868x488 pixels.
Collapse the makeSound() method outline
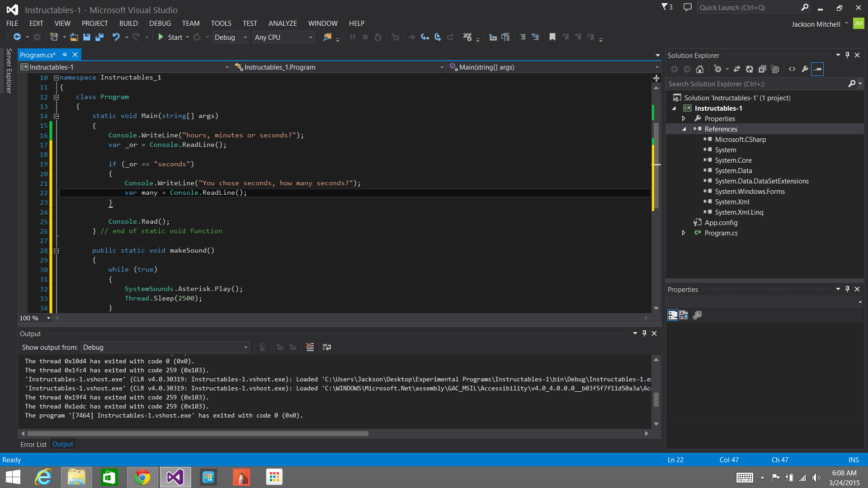[x=57, y=251]
